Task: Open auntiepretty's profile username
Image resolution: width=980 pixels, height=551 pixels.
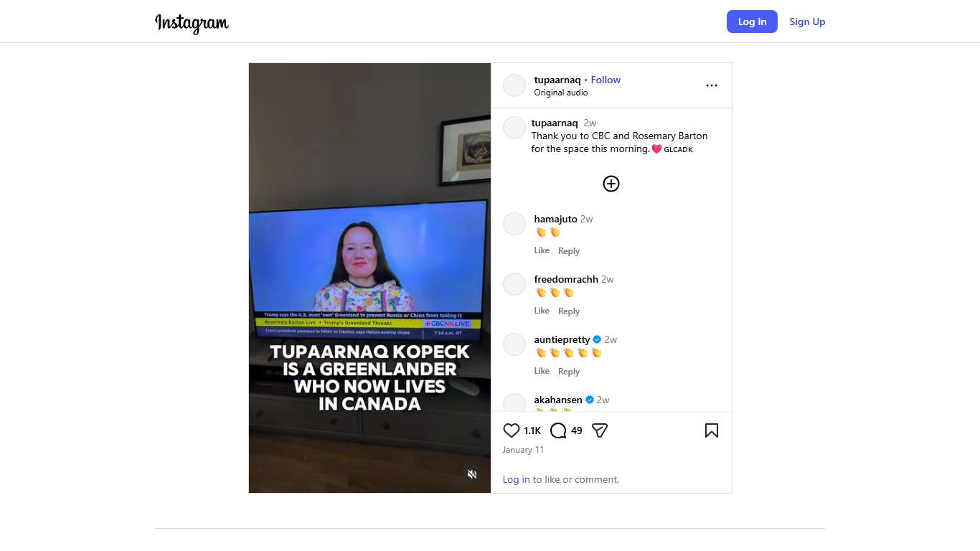Action: 562,339
